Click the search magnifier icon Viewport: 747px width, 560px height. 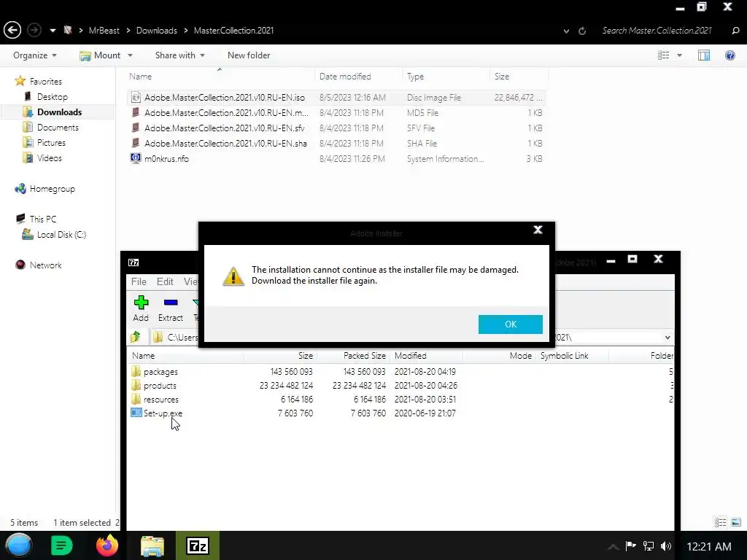(x=735, y=31)
